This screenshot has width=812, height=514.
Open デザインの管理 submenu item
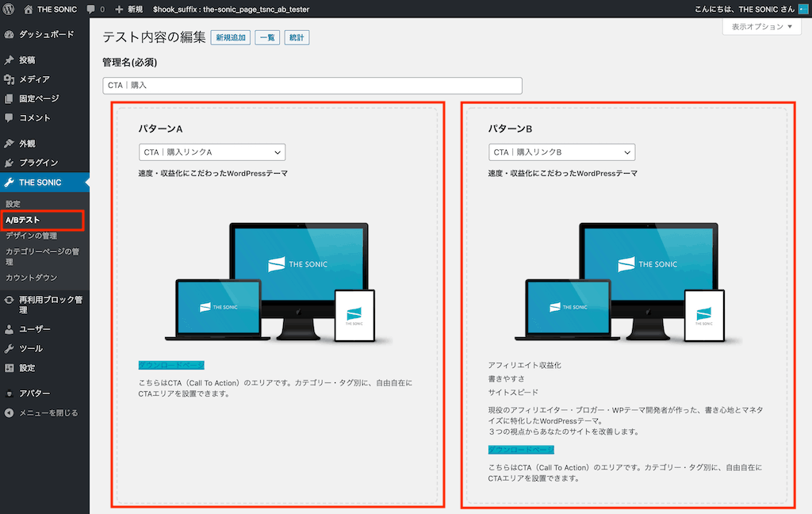click(x=32, y=236)
